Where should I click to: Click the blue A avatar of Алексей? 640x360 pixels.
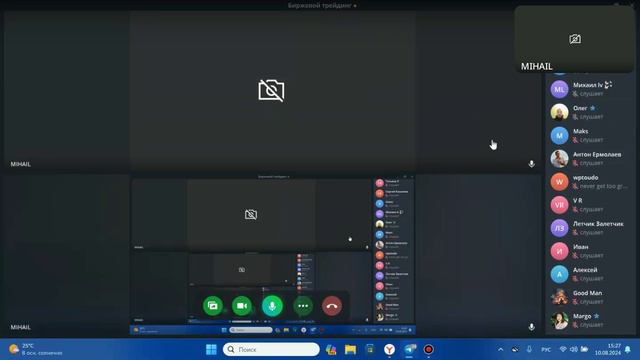tap(559, 274)
